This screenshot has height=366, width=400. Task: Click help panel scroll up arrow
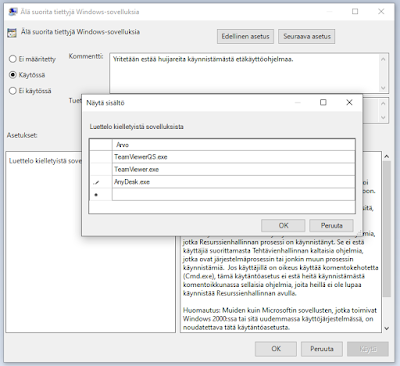point(386,156)
